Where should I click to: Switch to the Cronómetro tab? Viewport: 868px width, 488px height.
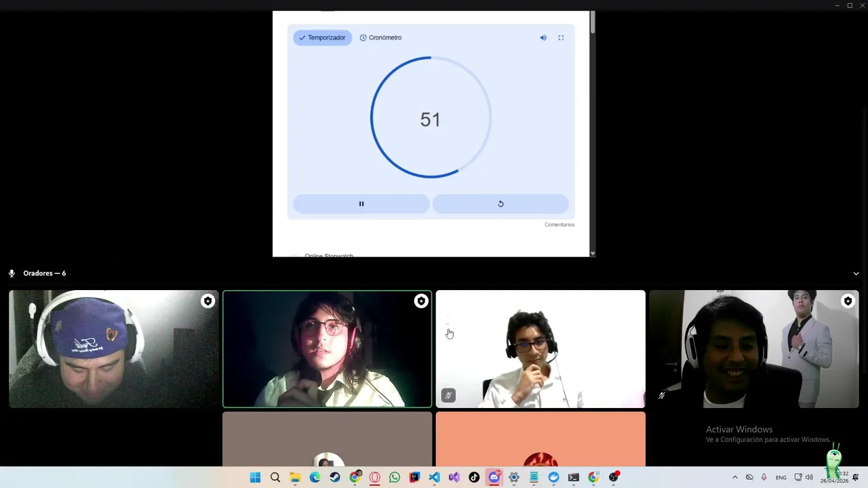(x=380, y=37)
